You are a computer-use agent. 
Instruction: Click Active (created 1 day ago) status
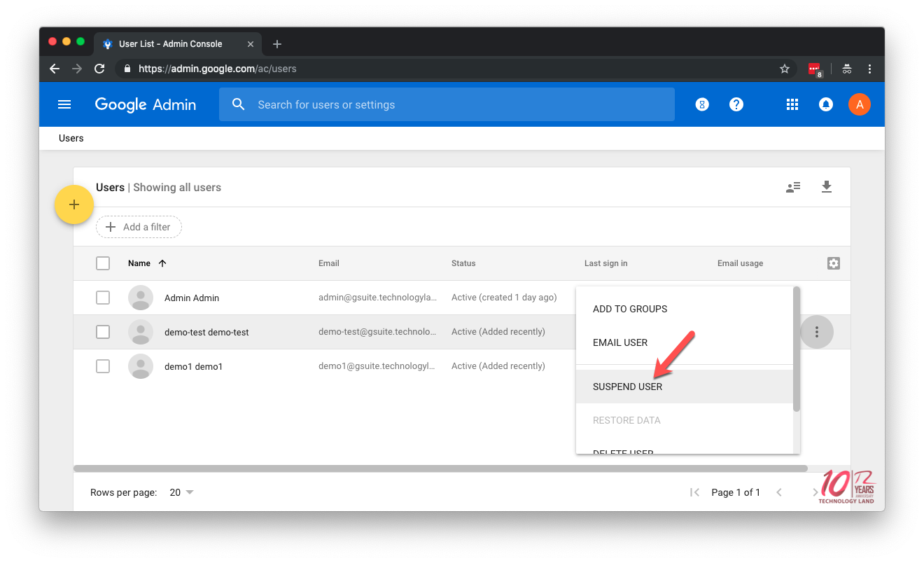[x=504, y=298]
